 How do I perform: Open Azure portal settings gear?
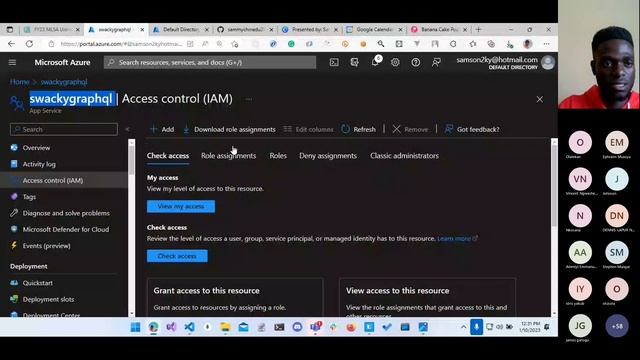point(395,62)
